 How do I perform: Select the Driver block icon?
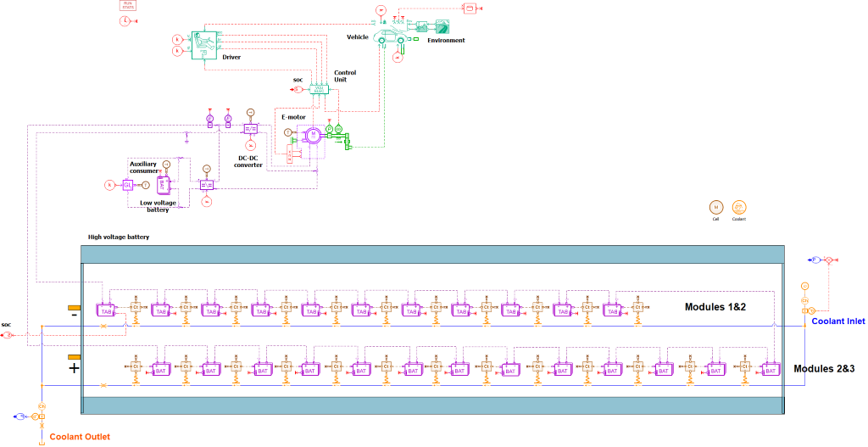point(204,43)
